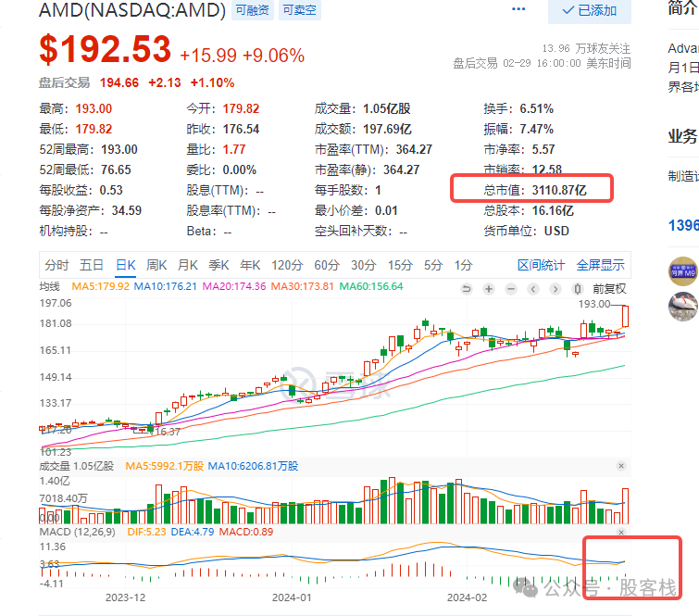
Task: Open 区间统计 range statistics
Action: tap(542, 265)
